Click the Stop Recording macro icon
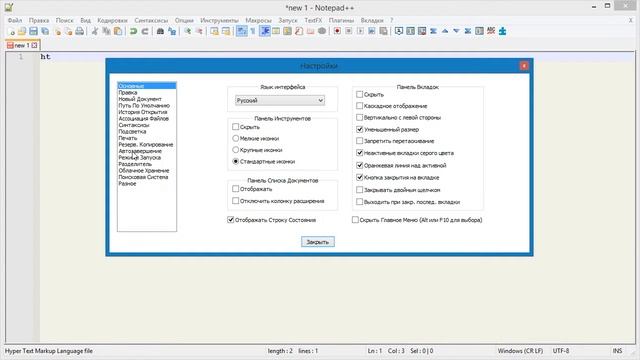 click(x=349, y=31)
